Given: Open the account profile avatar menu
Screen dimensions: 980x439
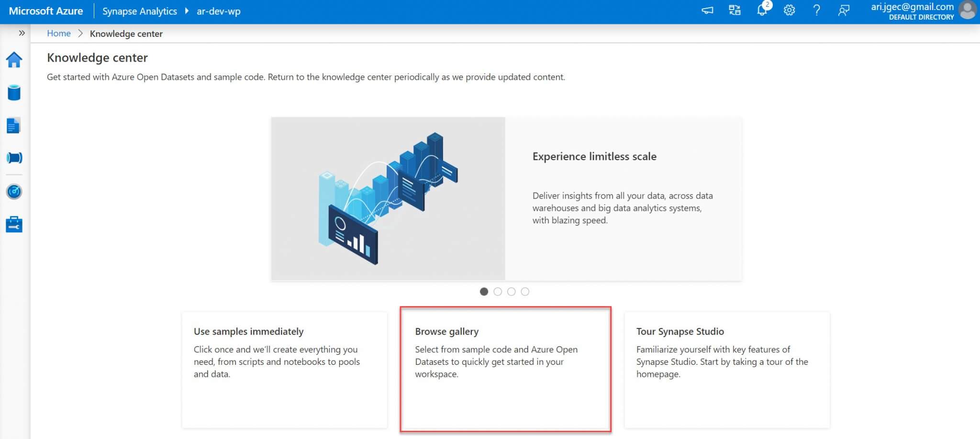Looking at the screenshot, I should (968, 11).
